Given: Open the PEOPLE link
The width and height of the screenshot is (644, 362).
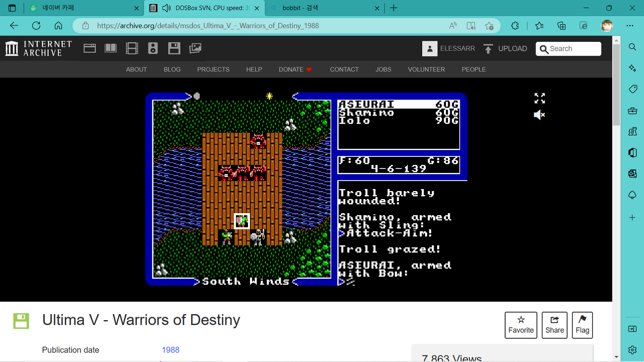Looking at the screenshot, I should tap(474, 69).
